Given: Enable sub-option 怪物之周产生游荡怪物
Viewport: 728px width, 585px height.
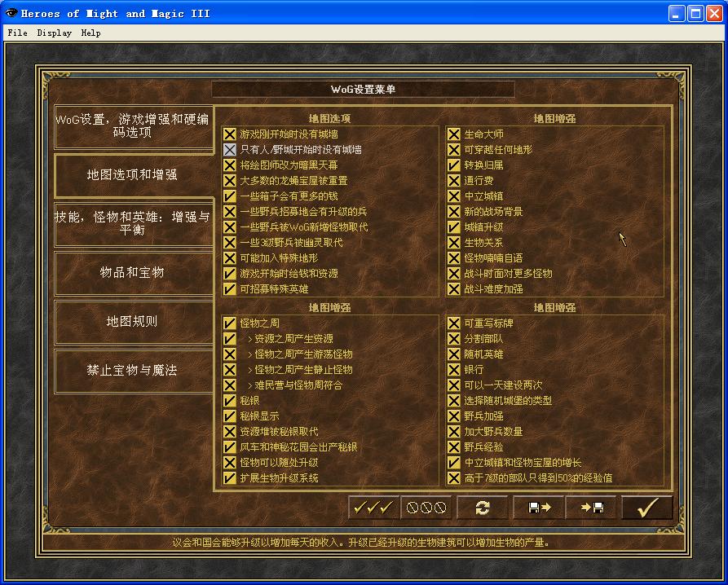Looking at the screenshot, I should coord(229,354).
